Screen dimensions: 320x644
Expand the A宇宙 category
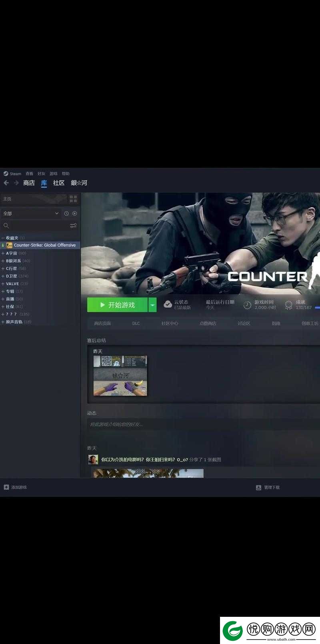[x=3, y=253]
